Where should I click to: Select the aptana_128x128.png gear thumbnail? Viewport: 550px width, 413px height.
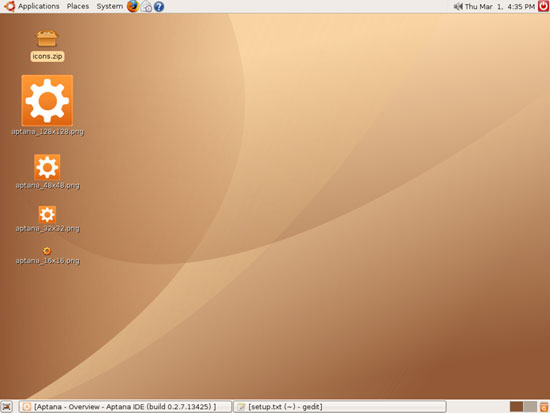coord(47,100)
